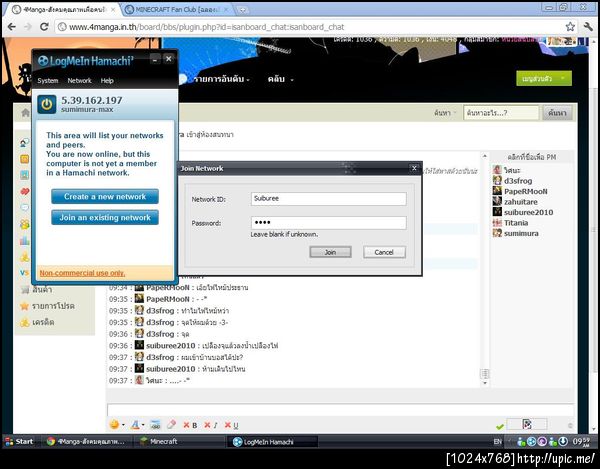Image resolution: width=600 pixels, height=469 pixels.
Task: Click the Password input field
Action: tap(329, 223)
